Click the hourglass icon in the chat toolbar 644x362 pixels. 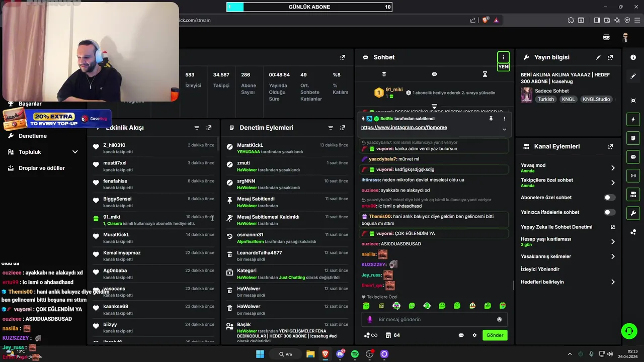485,74
